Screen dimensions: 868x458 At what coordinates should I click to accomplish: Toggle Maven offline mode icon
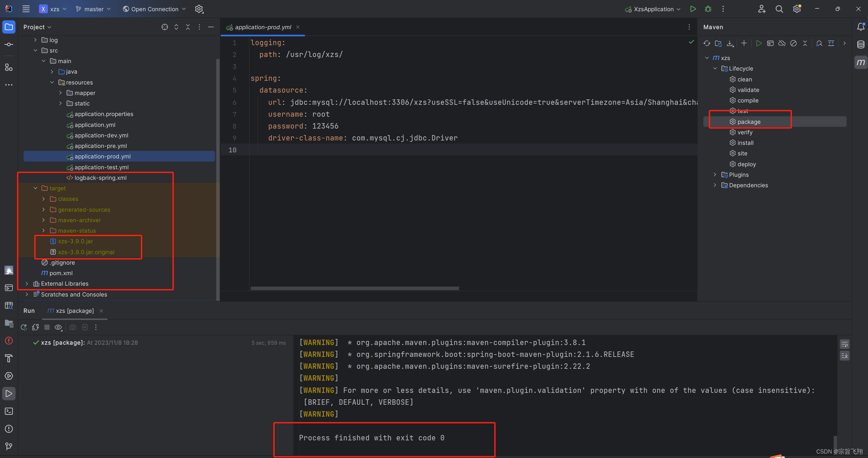[782, 43]
